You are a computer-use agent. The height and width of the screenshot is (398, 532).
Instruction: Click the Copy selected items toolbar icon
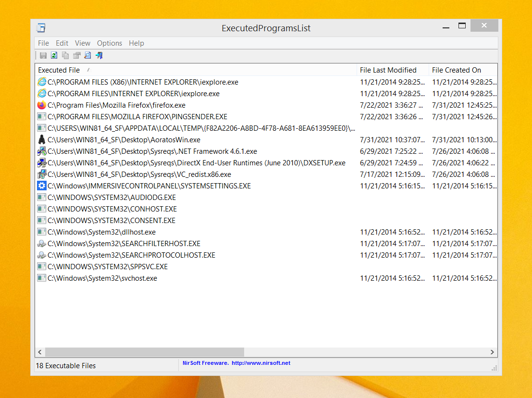(65, 55)
